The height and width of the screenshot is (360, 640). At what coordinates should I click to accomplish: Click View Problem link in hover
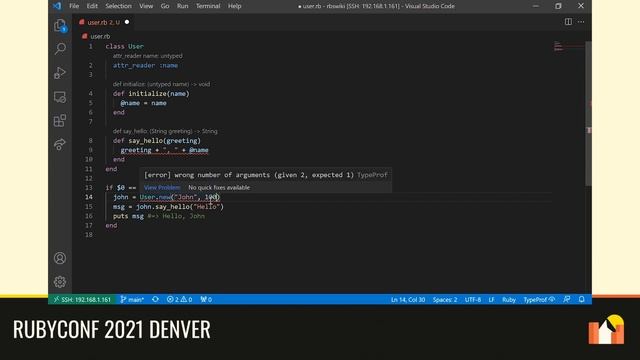[162, 187]
